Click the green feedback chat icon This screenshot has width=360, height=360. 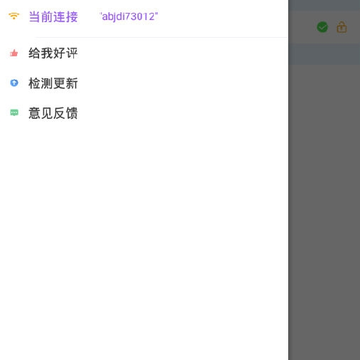click(14, 113)
